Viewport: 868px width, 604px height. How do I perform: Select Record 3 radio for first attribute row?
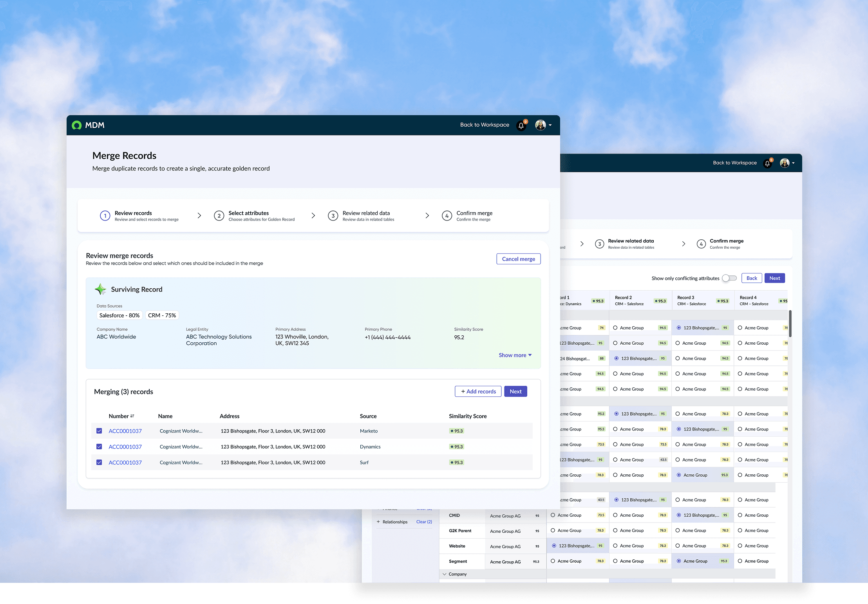point(679,328)
